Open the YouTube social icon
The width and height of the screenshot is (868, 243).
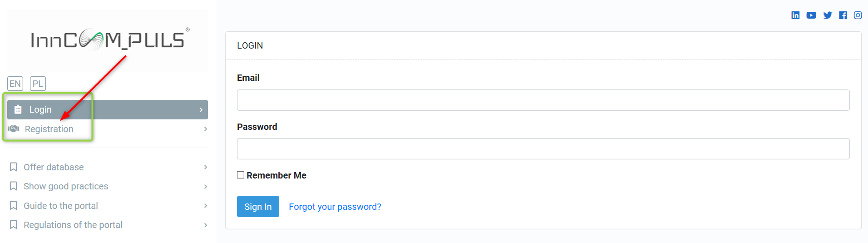tap(811, 15)
